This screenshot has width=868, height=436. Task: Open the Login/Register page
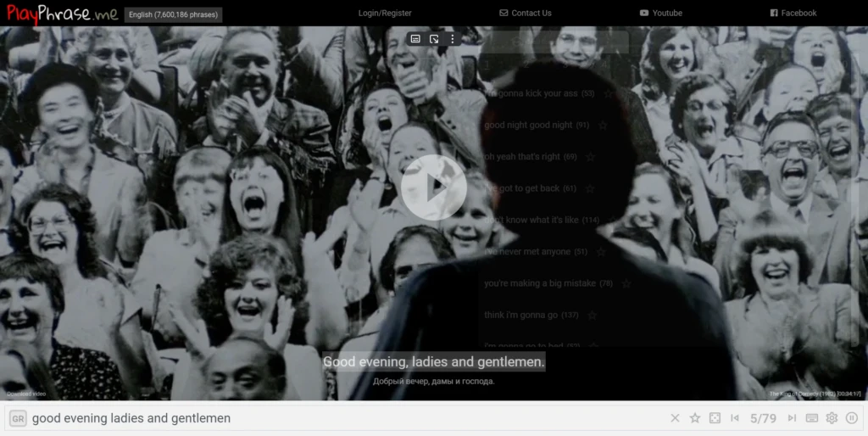[385, 14]
